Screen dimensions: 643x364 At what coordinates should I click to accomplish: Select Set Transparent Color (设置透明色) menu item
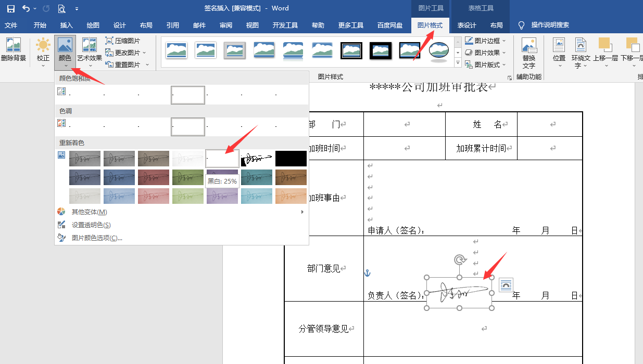coord(91,225)
